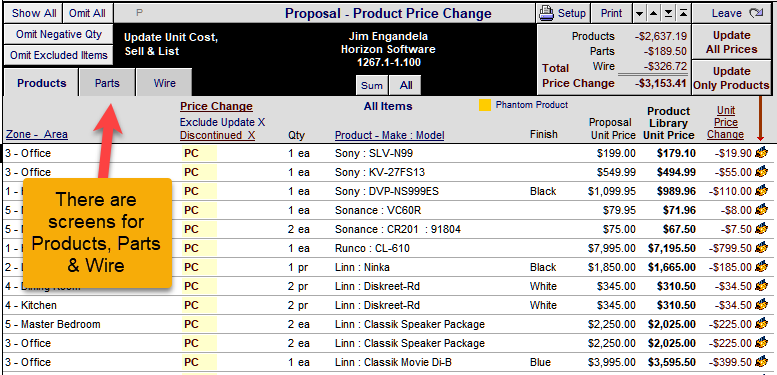Switch to the Wire tab
The width and height of the screenshot is (777, 375).
(165, 83)
